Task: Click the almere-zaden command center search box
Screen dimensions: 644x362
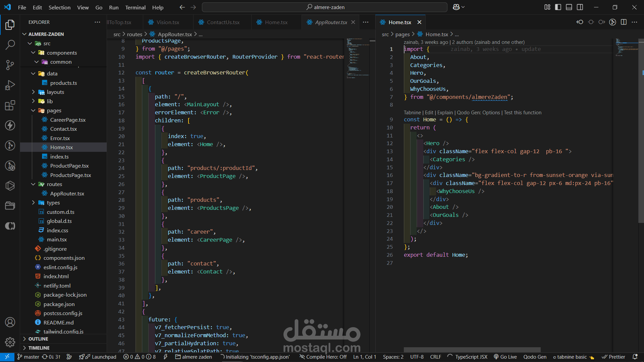Action: tap(324, 7)
